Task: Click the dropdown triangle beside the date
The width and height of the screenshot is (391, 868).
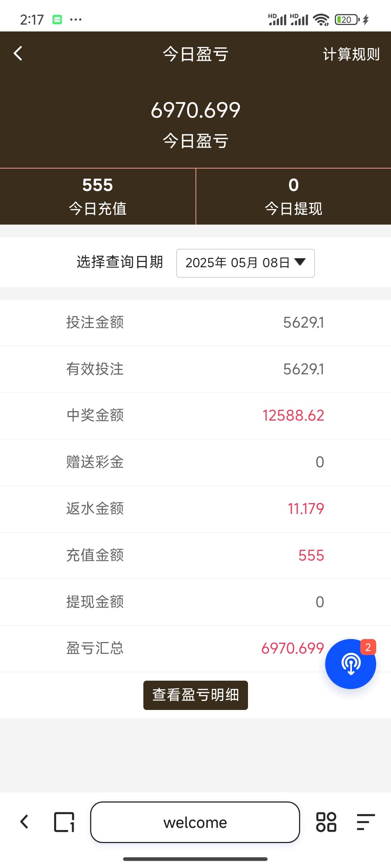Action: point(300,262)
